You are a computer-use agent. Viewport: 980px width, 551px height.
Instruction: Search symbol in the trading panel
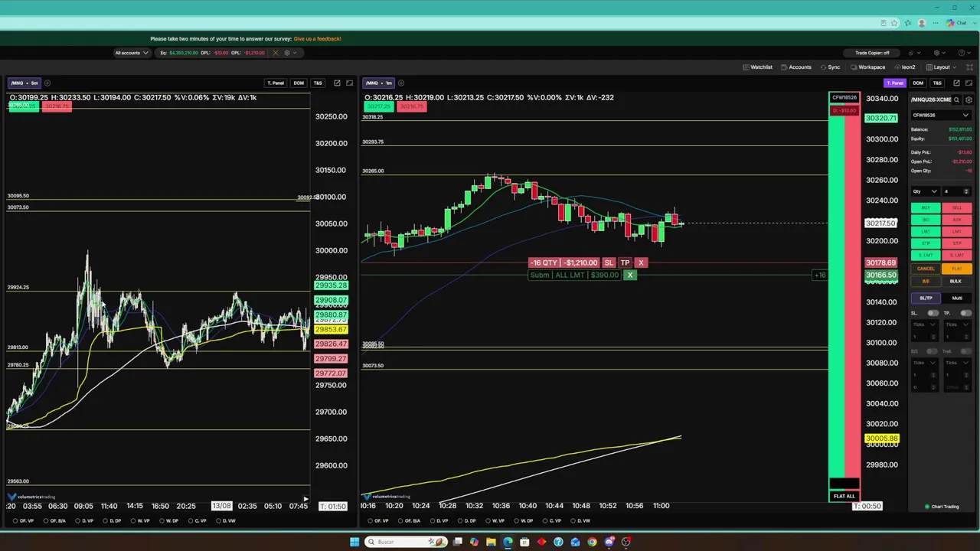click(956, 99)
